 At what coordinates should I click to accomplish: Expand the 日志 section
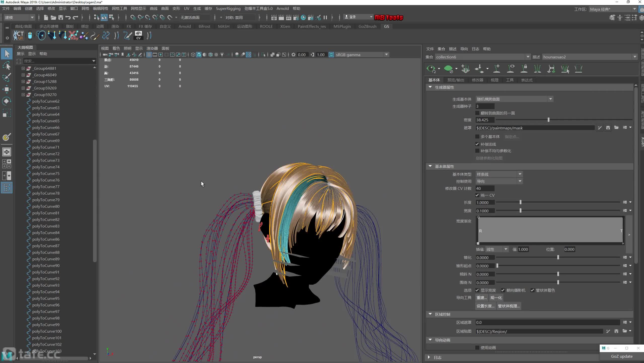[429, 357]
